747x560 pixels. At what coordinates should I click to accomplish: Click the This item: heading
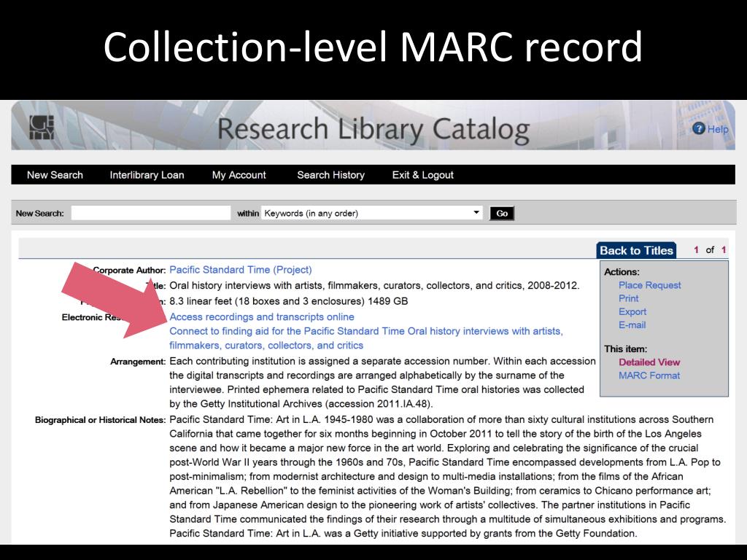click(625, 349)
